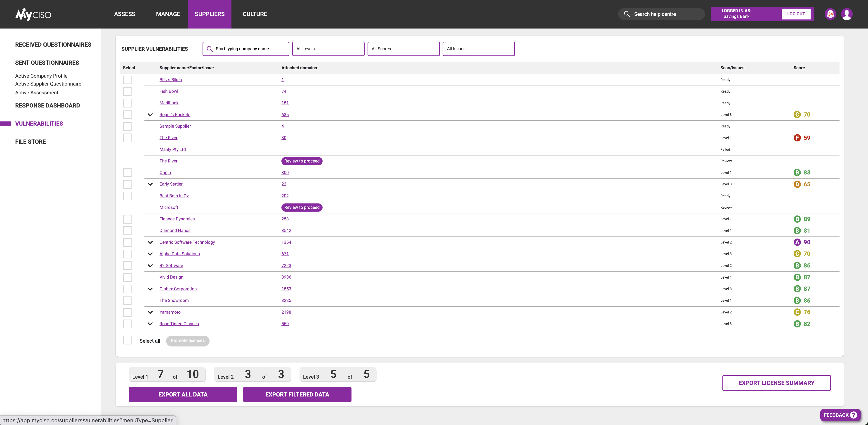Screen dimensions: 868x425
Task: Click the grade B badge for Origin
Action: click(797, 172)
